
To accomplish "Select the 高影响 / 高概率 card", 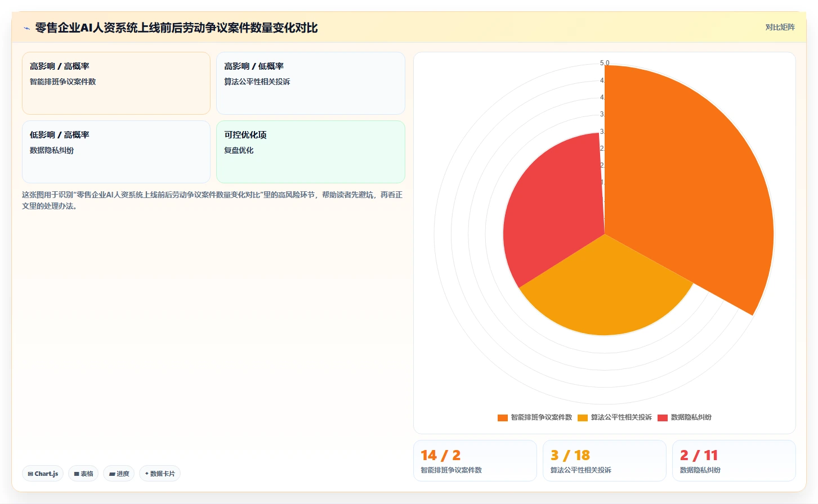I will (116, 83).
